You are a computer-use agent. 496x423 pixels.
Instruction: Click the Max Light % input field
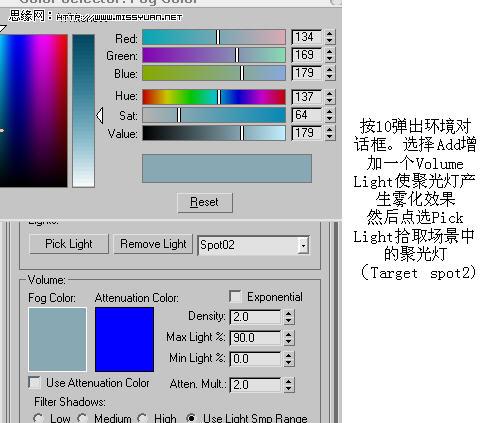pyautogui.click(x=255, y=338)
